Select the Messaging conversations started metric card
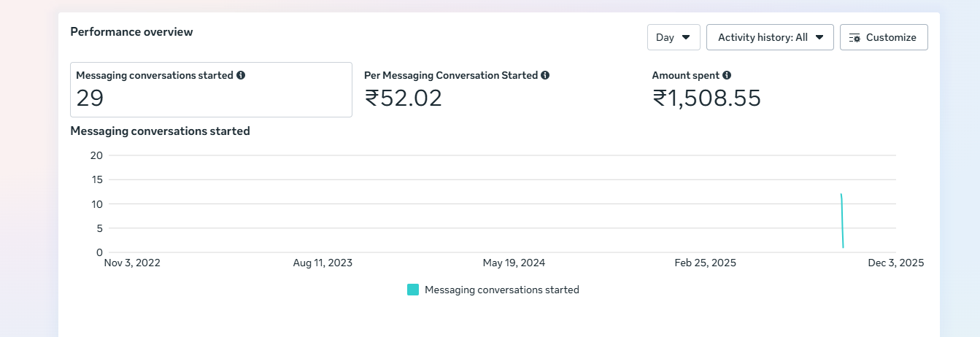The height and width of the screenshot is (337, 980). point(211,90)
